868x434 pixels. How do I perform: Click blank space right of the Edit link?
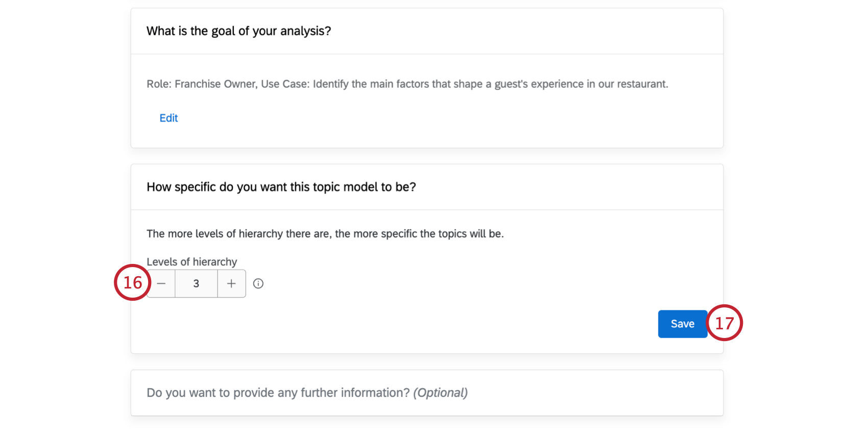tap(408, 118)
